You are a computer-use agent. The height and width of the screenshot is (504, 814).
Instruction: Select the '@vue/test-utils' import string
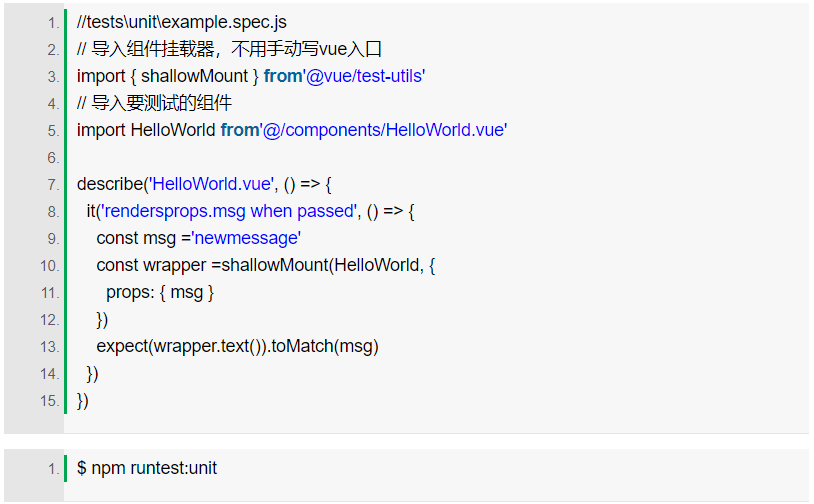point(364,76)
